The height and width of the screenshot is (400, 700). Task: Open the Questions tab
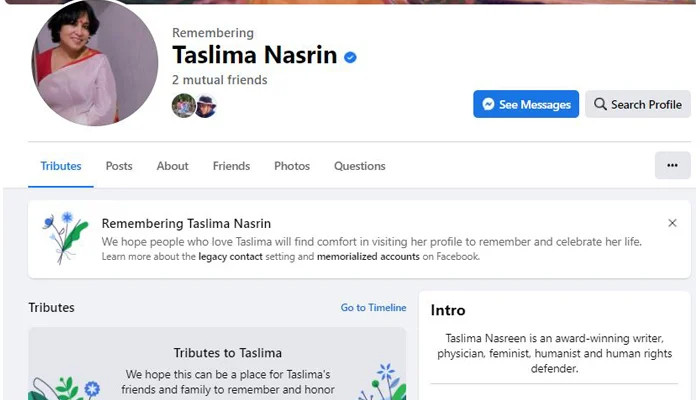[x=359, y=166]
